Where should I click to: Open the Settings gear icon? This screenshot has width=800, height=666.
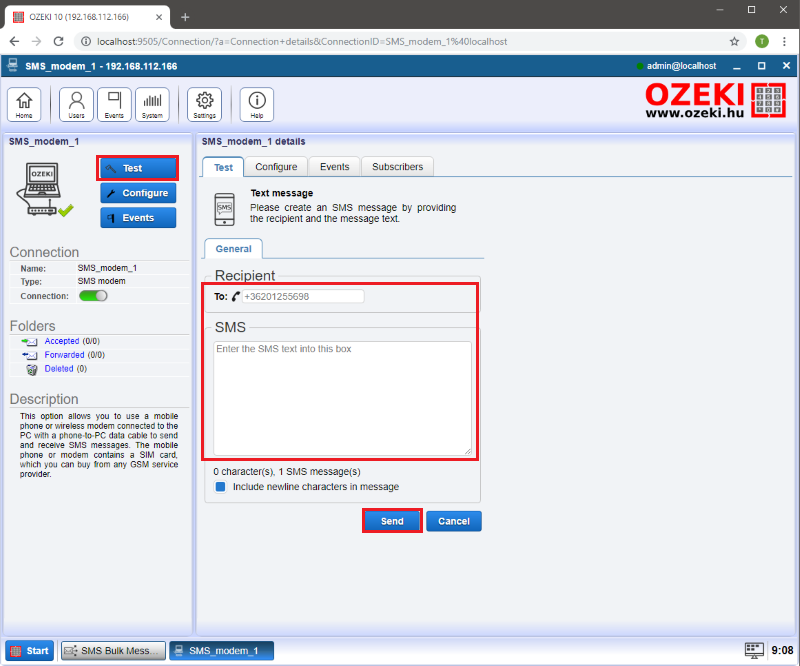click(x=204, y=104)
